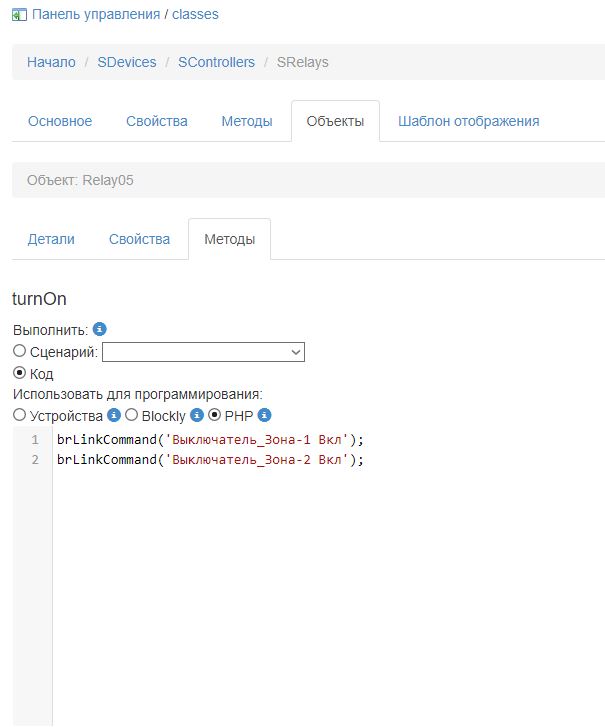Screen dimensions: 605x727
Task: Select the object-level Методы tab below Relay05
Action: (229, 239)
